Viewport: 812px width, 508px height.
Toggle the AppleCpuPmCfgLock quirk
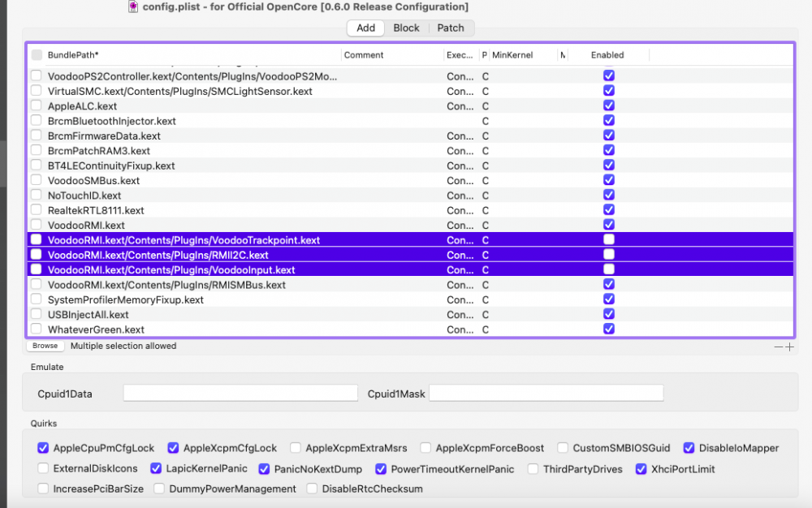(43, 448)
